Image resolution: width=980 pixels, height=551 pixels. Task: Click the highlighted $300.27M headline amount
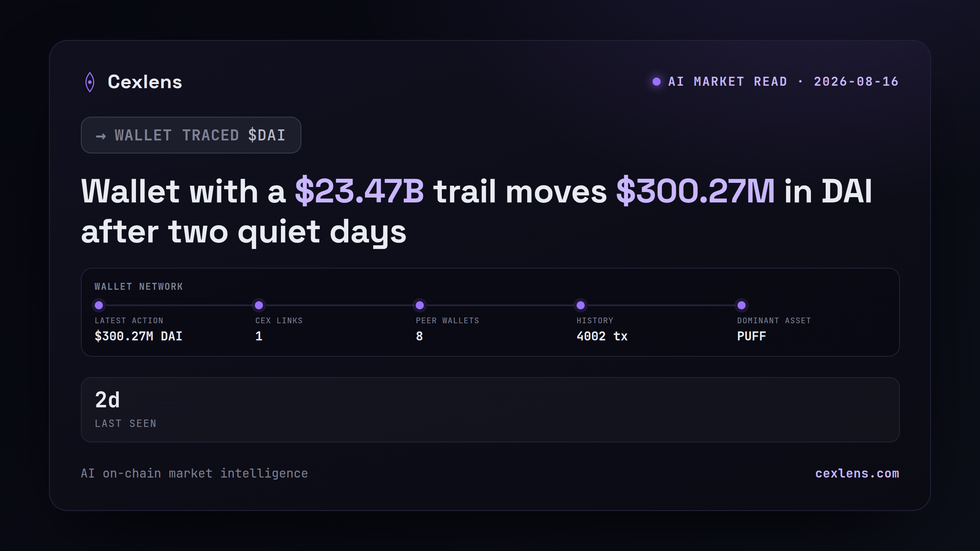coord(695,191)
